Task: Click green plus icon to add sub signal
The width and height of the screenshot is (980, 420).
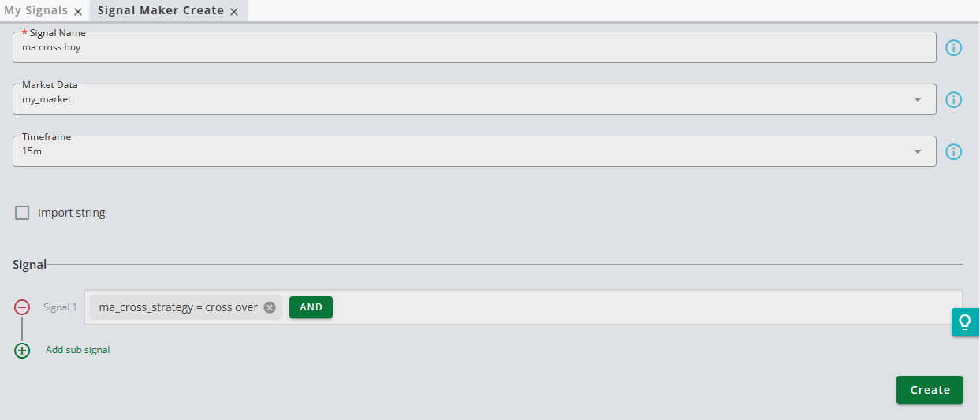Action: point(22,350)
